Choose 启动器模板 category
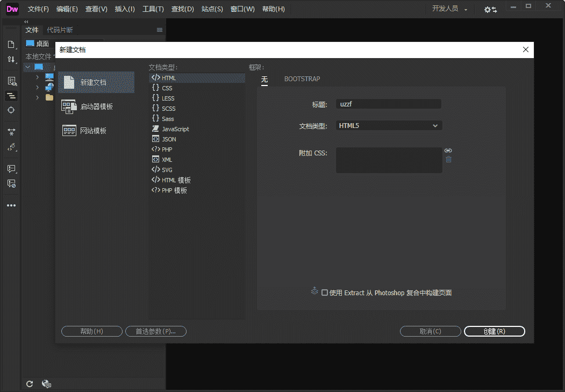 click(96, 106)
